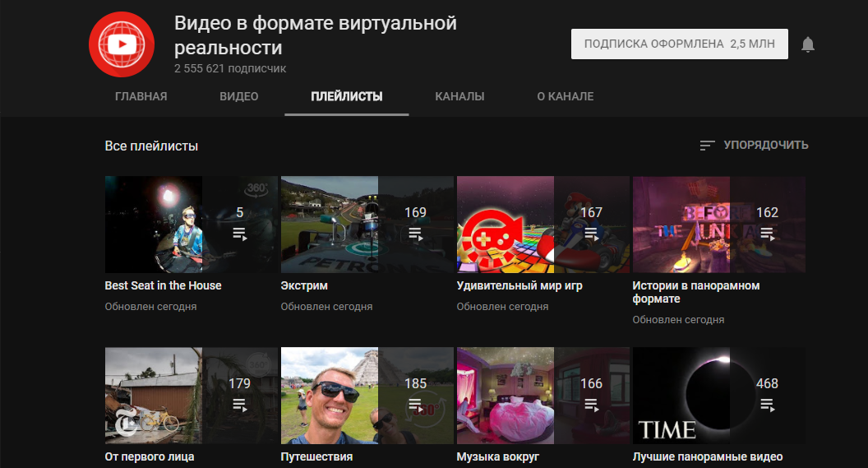868x468 pixels.
Task: Click playlist icon under the 169 count
Action: 415,234
